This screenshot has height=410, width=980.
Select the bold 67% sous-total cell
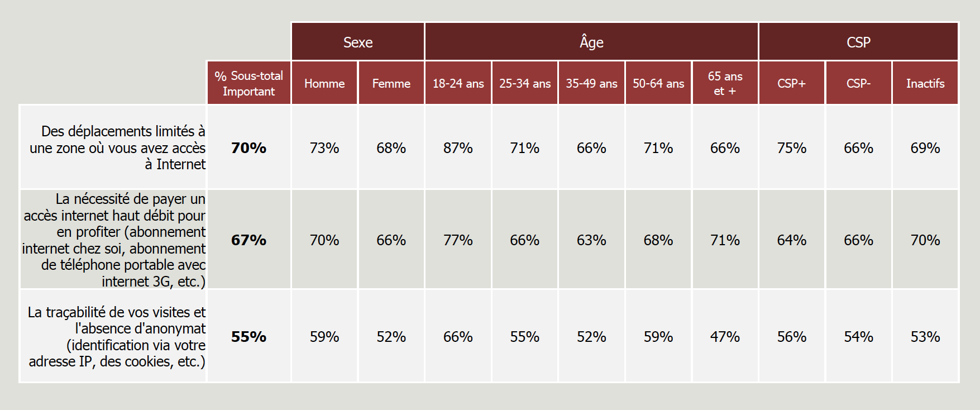(248, 240)
